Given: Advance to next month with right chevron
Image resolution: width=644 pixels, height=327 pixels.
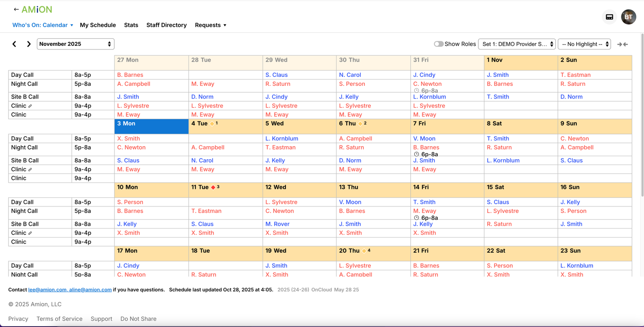Looking at the screenshot, I should (29, 44).
